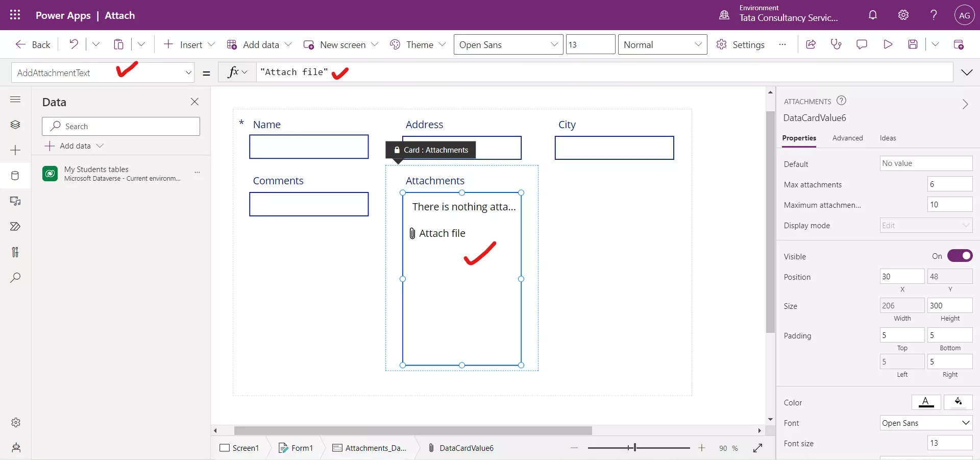Viewport: 980px width, 460px height.
Task: Open the Variables panel
Action: pos(15,252)
